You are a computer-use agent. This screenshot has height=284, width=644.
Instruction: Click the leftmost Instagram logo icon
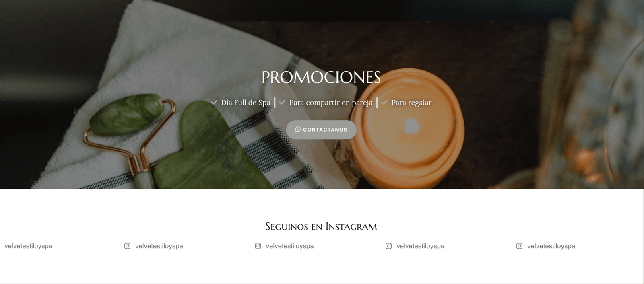click(127, 246)
